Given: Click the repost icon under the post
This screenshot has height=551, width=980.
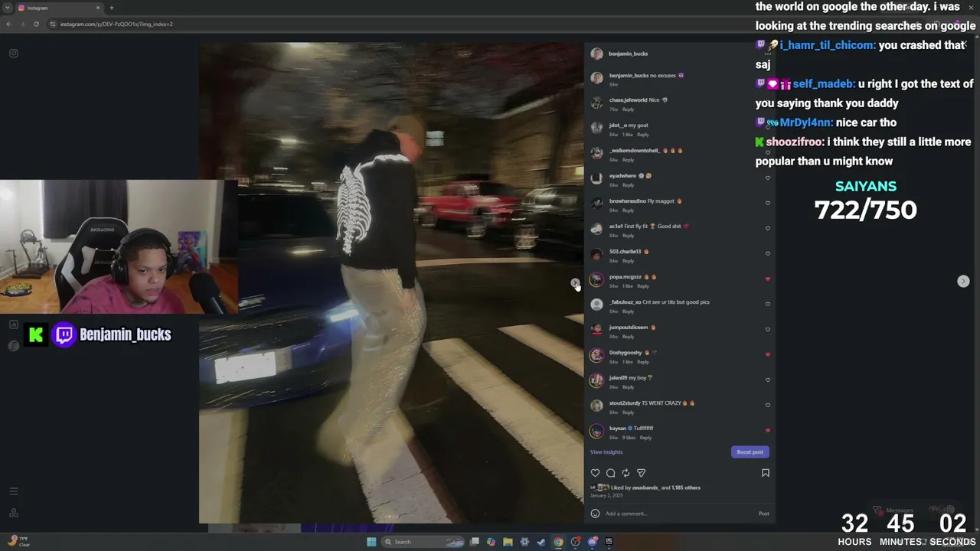Looking at the screenshot, I should [x=626, y=473].
